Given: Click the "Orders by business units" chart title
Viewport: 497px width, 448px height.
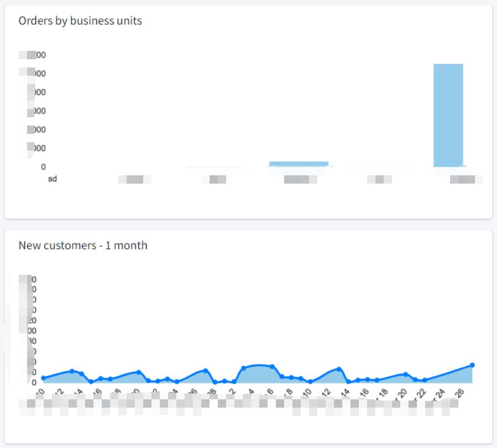Looking at the screenshot, I should [80, 21].
